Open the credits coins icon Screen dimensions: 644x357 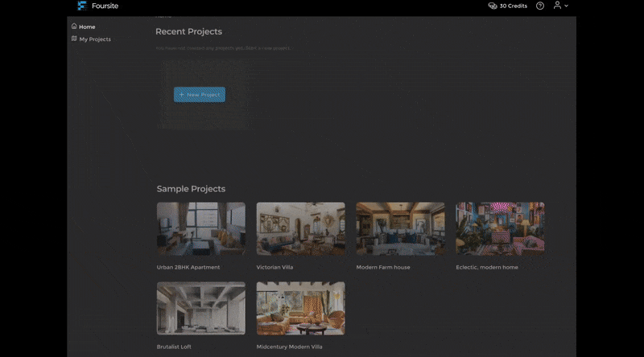click(493, 6)
